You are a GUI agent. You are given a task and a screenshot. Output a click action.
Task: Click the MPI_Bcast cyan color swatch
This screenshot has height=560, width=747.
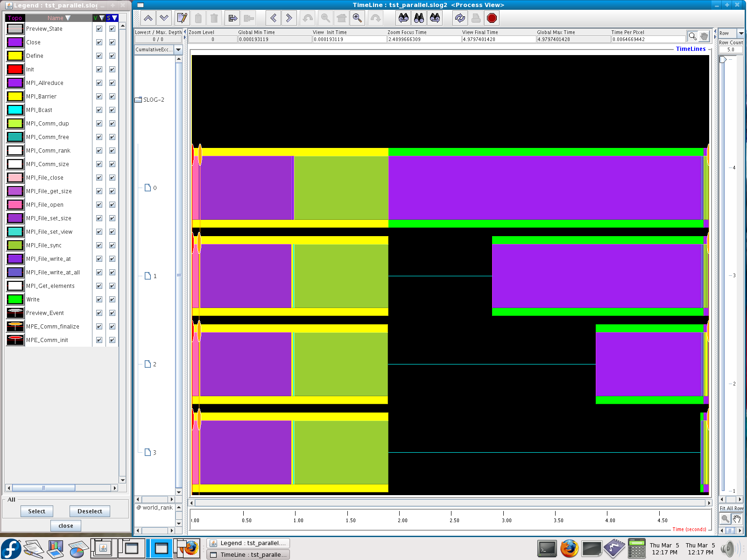15,110
